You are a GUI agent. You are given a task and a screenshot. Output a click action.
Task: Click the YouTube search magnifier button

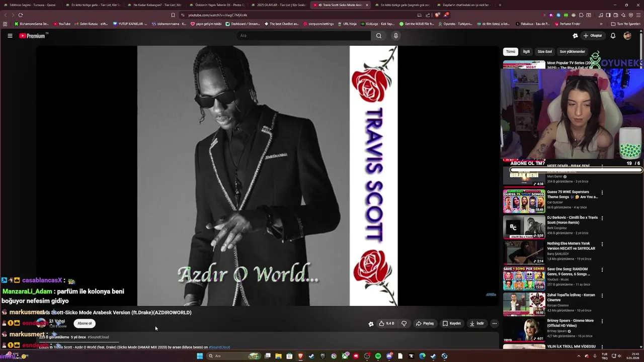tap(379, 36)
